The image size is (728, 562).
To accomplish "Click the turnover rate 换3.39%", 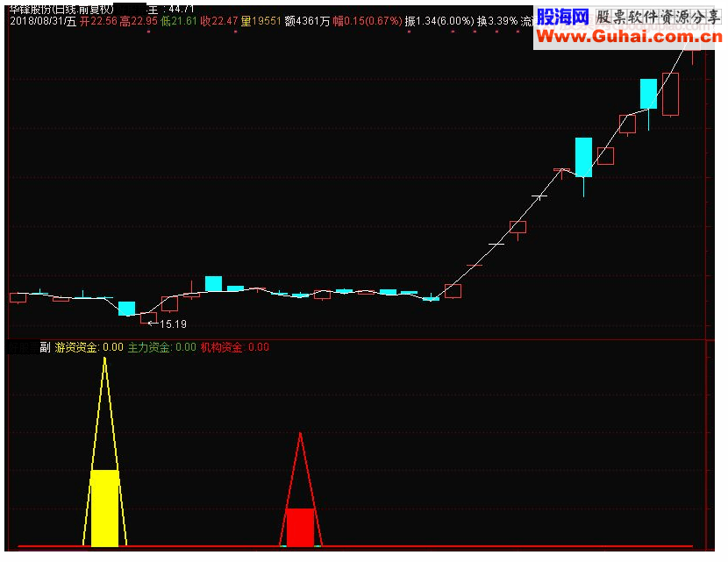I will coord(497,21).
